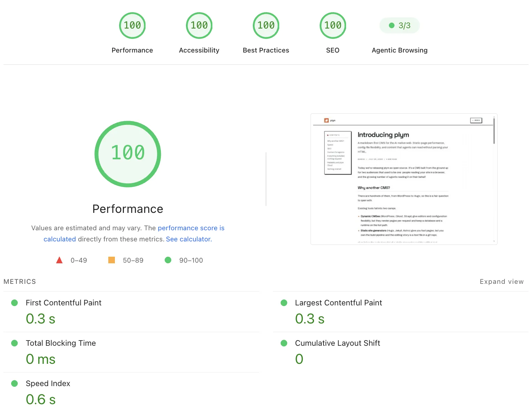
Task: Open the "See calculator." link
Action: [189, 239]
